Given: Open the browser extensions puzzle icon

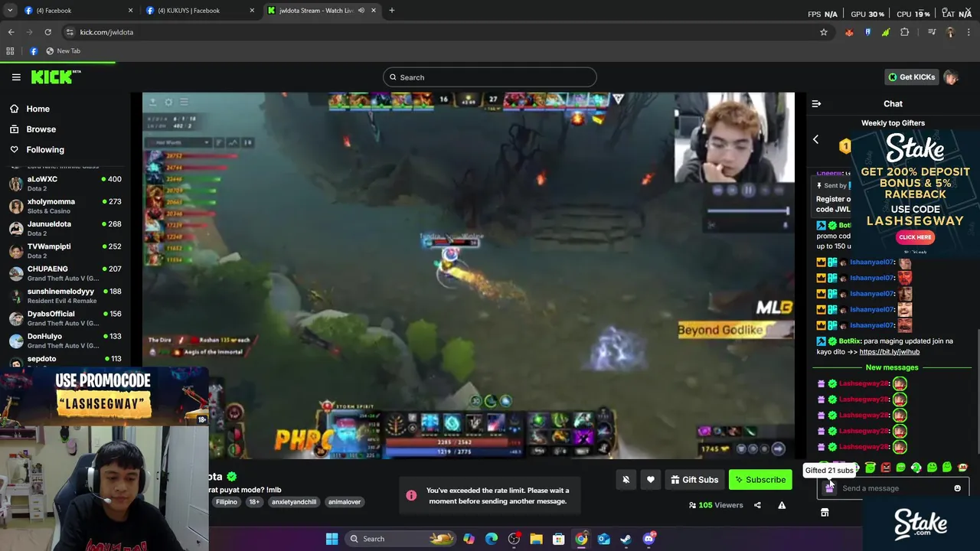Looking at the screenshot, I should tap(904, 32).
